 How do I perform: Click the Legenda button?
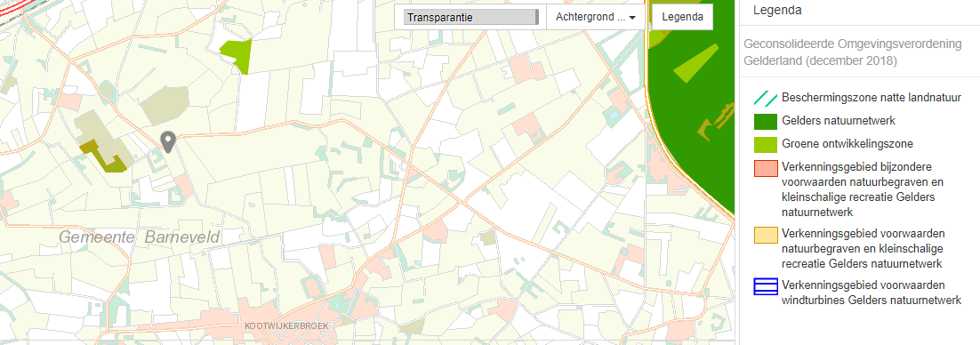tap(682, 18)
